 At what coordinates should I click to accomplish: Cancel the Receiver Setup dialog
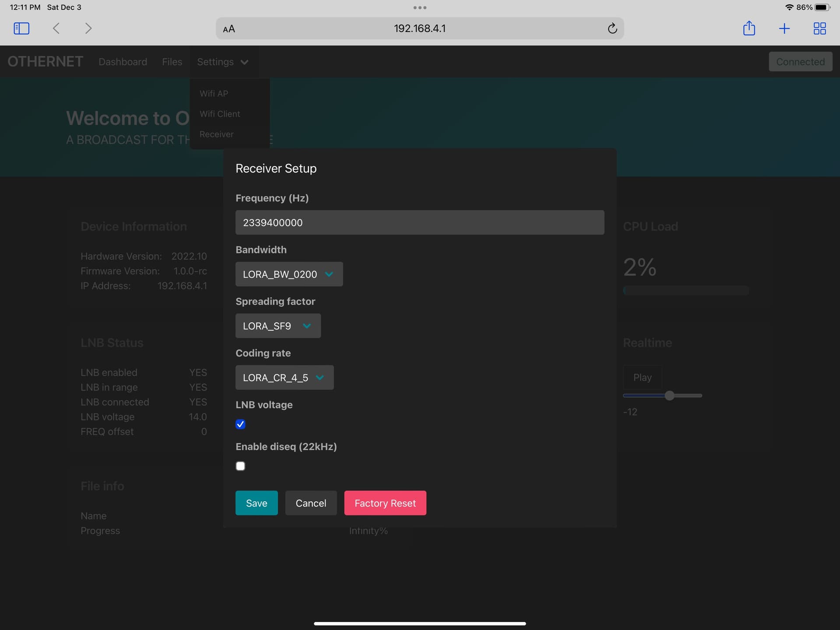coord(311,503)
